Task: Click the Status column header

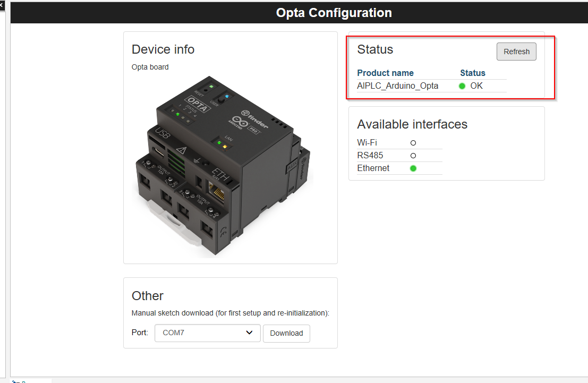Action: click(473, 73)
